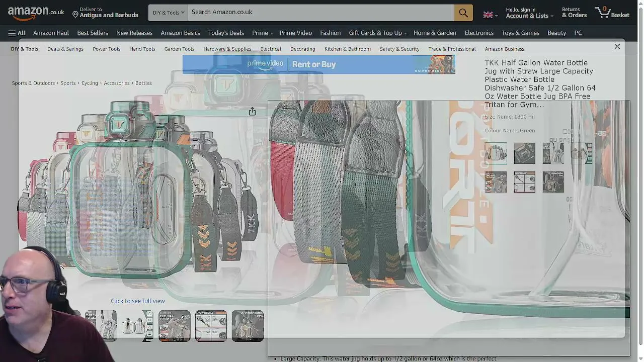
Task: Click the prime video Rent or Buy banner
Action: click(319, 64)
